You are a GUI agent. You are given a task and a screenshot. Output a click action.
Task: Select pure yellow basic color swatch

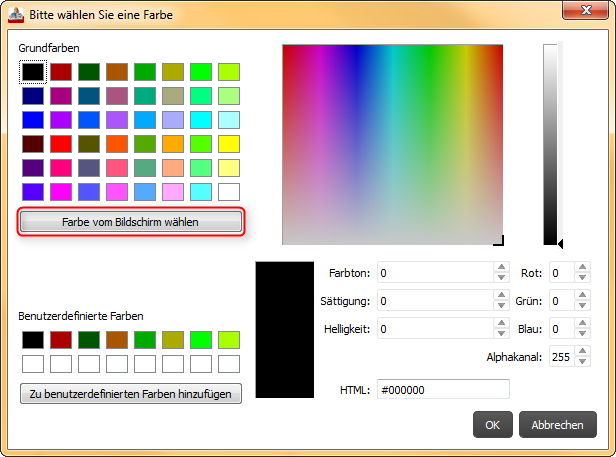(x=229, y=144)
